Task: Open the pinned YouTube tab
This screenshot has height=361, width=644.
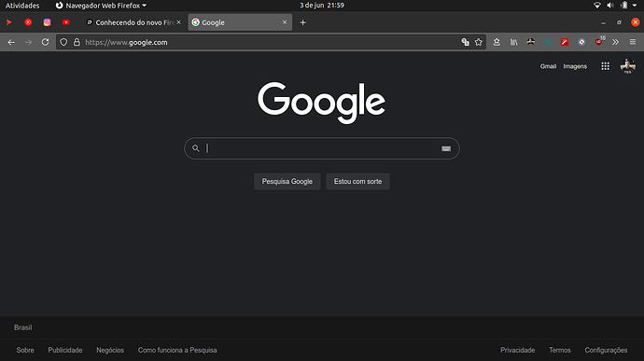Action: 65,22
